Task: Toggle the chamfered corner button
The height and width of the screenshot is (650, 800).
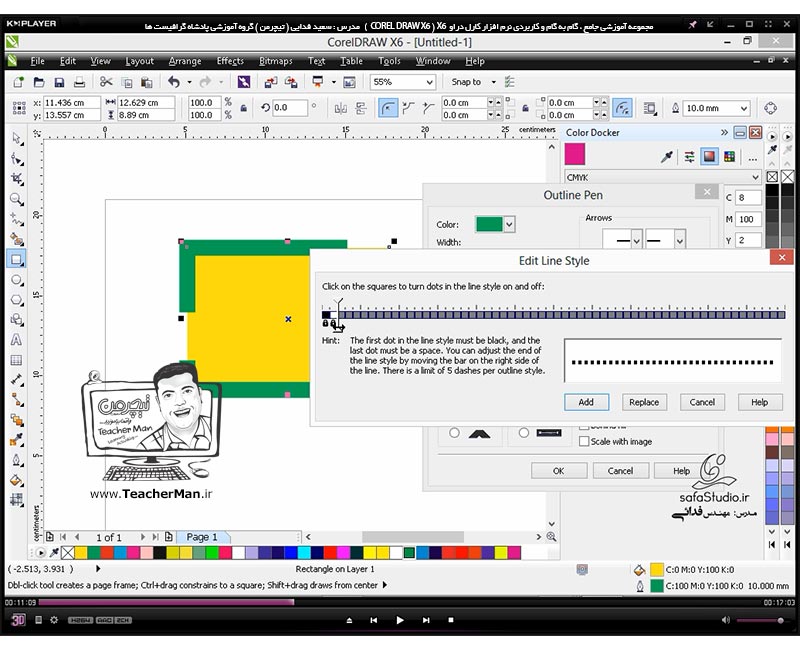Action: coord(428,108)
